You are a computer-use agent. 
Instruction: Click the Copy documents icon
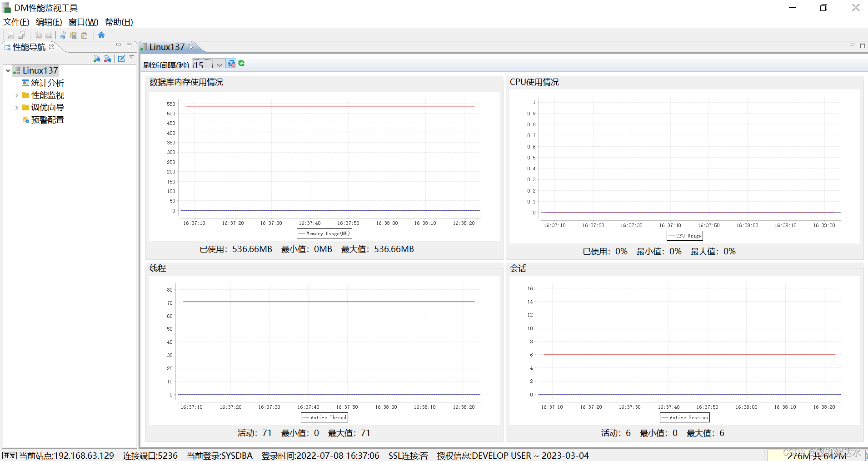tap(74, 35)
